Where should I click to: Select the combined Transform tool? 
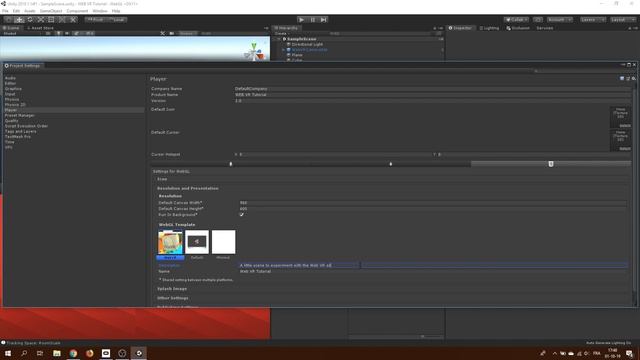62,20
